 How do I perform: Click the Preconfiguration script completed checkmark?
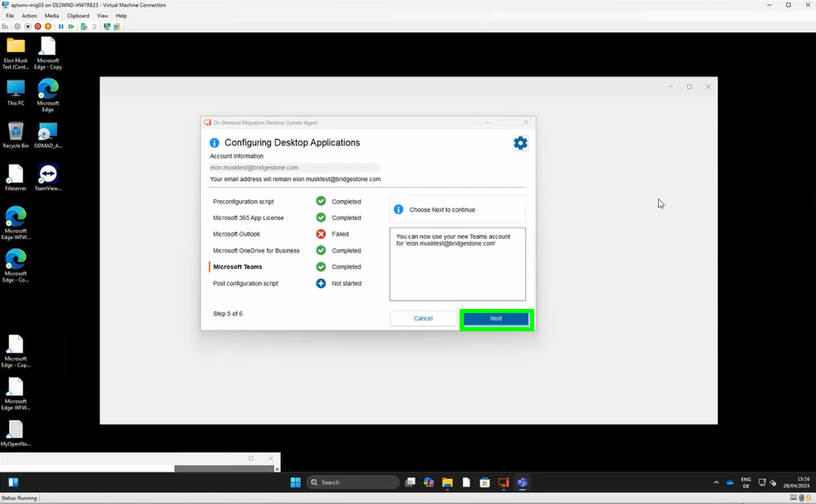pos(321,201)
